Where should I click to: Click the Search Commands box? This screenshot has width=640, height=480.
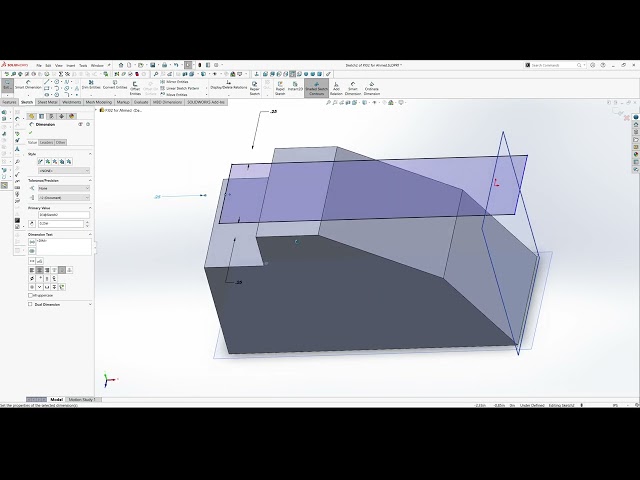click(x=555, y=65)
